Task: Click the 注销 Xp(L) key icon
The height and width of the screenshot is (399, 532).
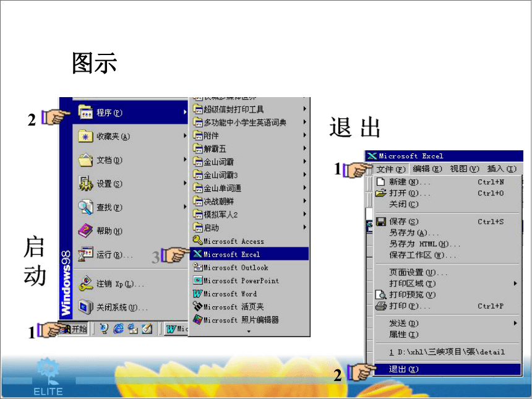Action: click(85, 284)
